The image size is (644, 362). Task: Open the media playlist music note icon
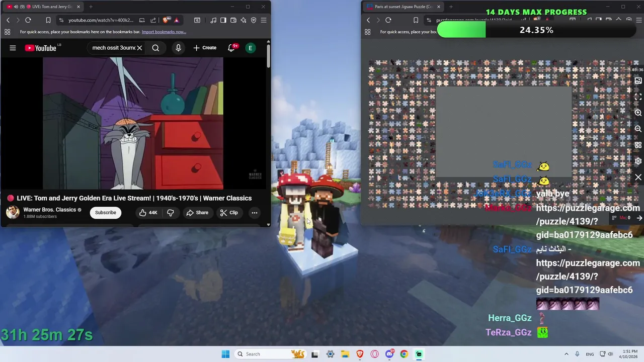click(x=214, y=20)
